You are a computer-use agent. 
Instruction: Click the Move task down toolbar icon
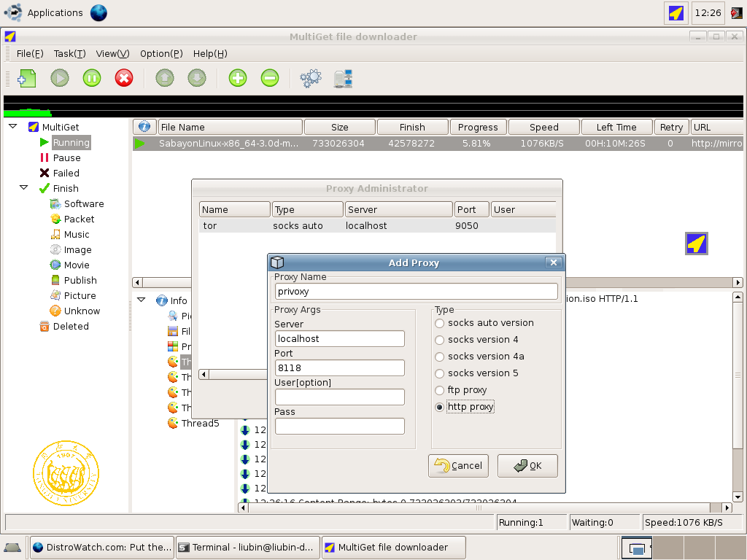[197, 78]
